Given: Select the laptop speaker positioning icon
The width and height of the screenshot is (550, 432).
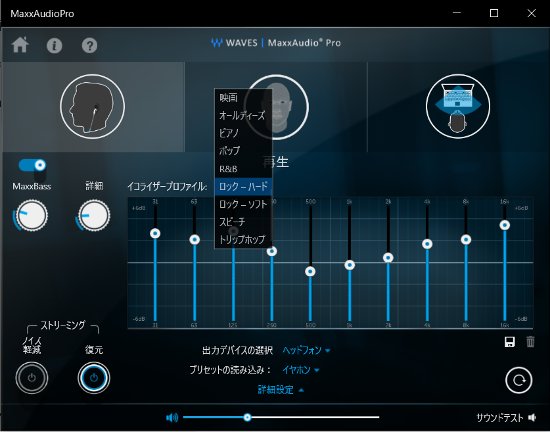Looking at the screenshot, I should coord(458,106).
